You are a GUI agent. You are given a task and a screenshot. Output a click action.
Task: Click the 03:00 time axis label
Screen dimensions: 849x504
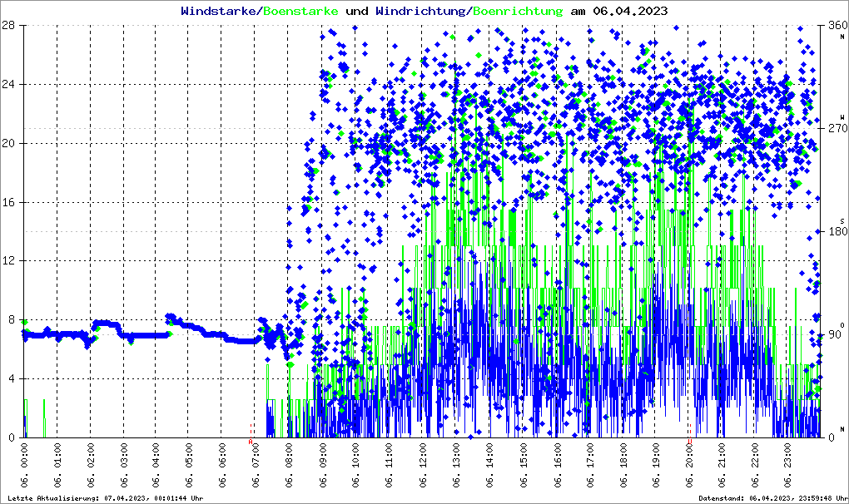(123, 464)
